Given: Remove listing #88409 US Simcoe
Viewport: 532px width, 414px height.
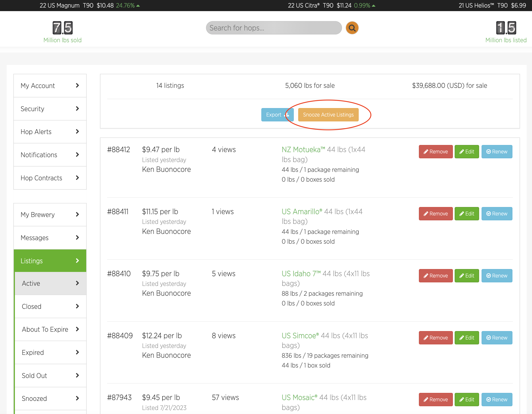Looking at the screenshot, I should click(x=436, y=338).
